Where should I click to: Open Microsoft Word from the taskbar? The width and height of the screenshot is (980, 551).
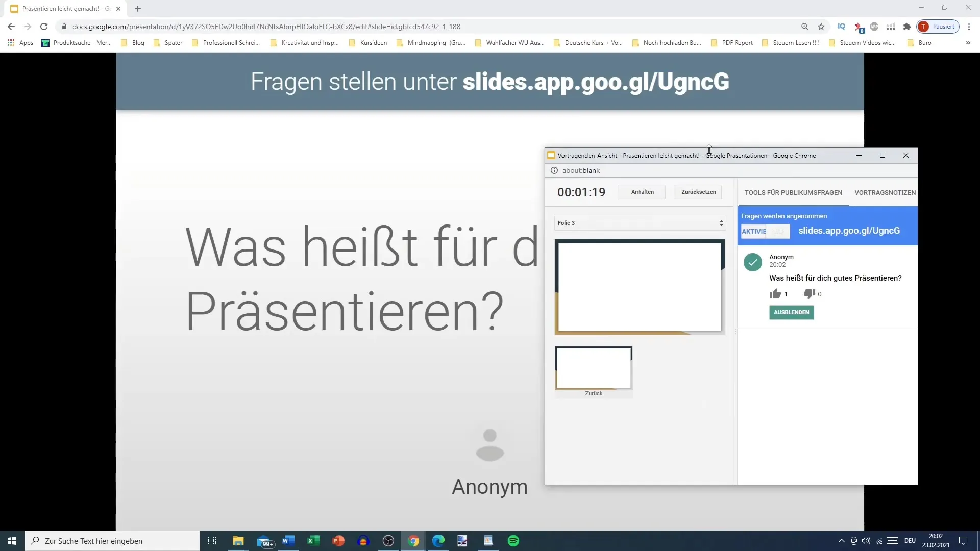(288, 541)
